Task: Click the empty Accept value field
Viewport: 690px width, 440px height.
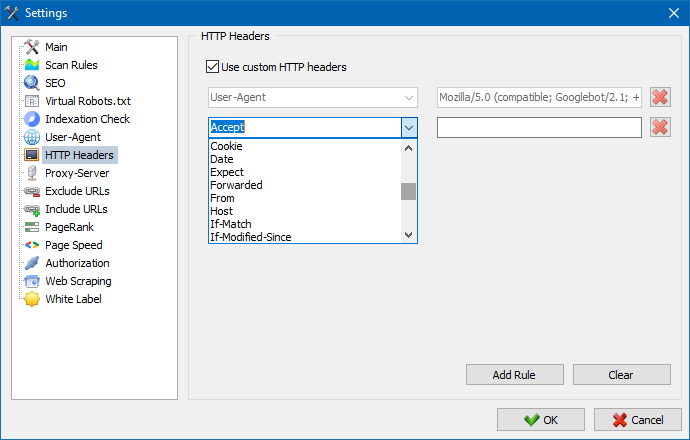Action: (539, 128)
